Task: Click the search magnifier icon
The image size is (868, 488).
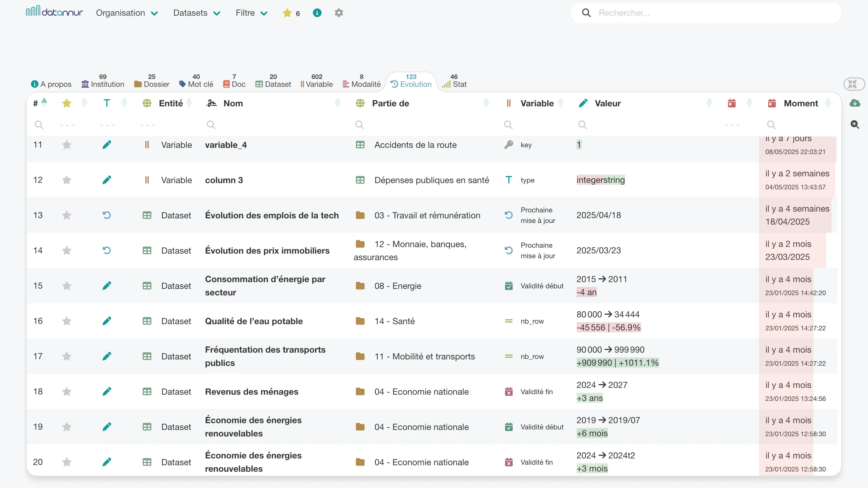Action: (586, 13)
